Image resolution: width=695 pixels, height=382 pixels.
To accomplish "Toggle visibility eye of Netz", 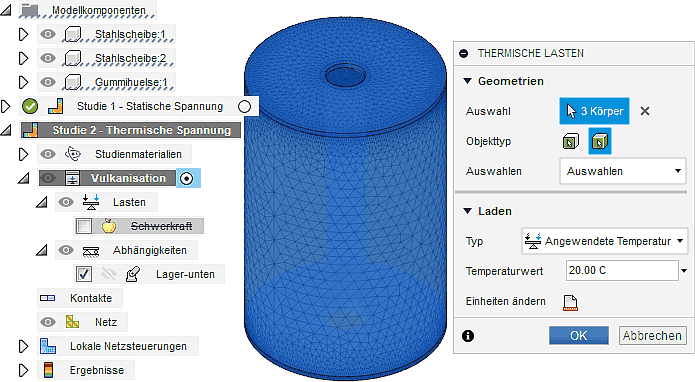I will (x=48, y=322).
